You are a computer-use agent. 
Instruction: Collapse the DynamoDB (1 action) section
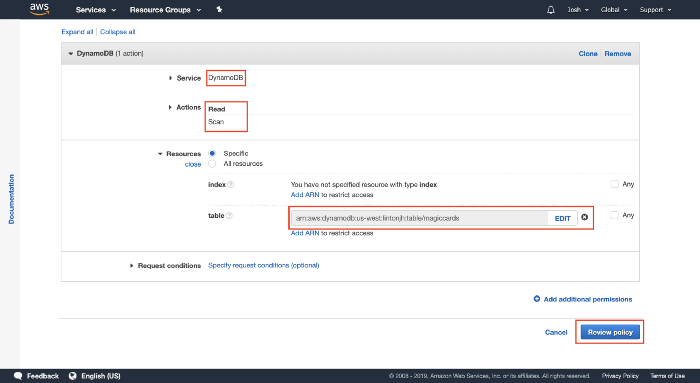click(x=71, y=54)
